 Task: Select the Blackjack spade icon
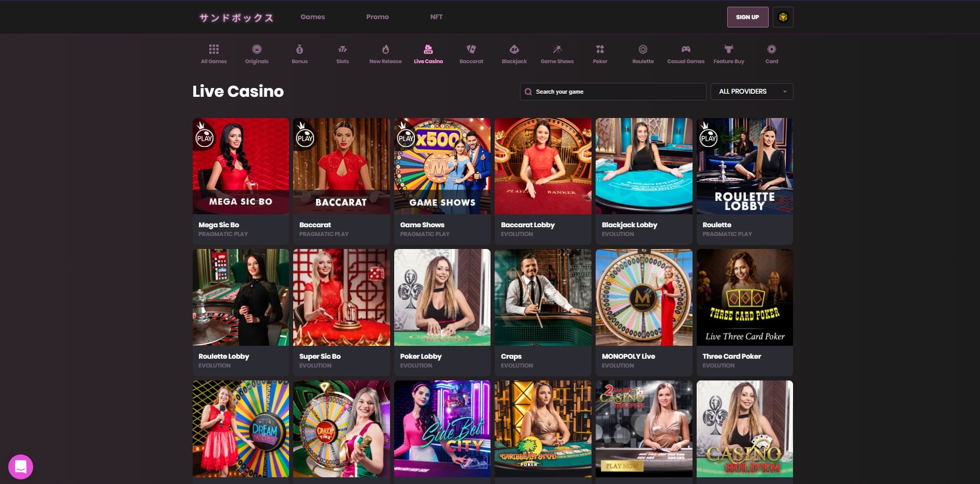pos(514,49)
